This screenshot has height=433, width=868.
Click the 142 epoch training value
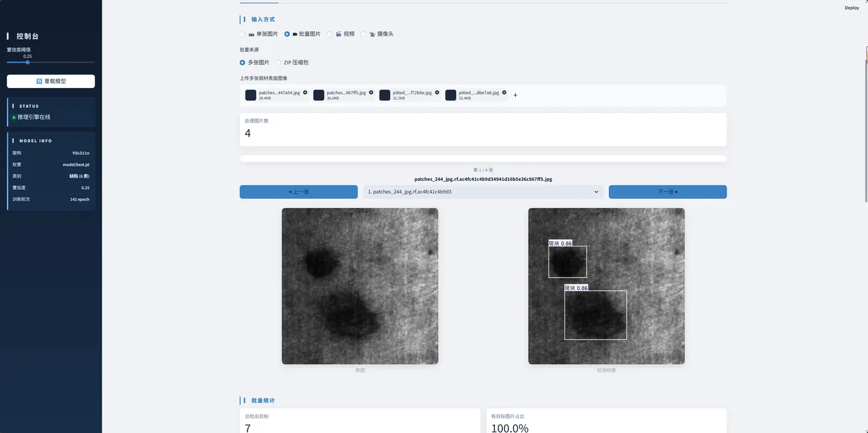coord(80,199)
